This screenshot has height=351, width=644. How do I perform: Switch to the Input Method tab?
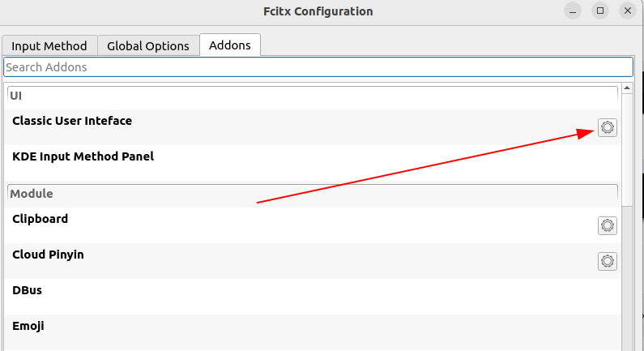[x=49, y=45]
